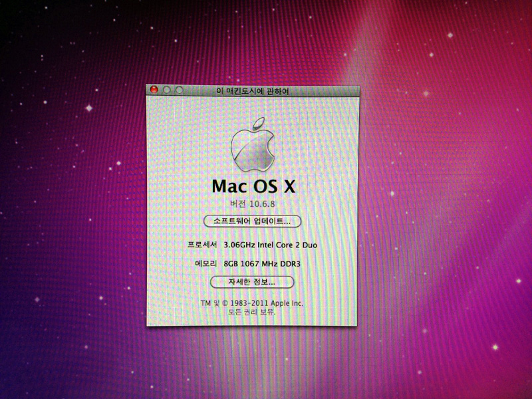The height and width of the screenshot is (399, 532).
Task: Open 소프트웨어 업데이트... to check updates
Action: [252, 221]
